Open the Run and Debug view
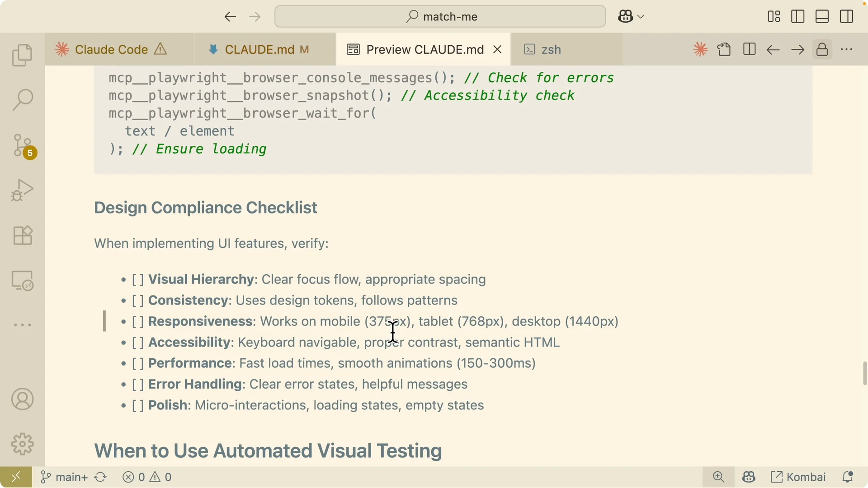This screenshot has width=868, height=488. click(22, 190)
